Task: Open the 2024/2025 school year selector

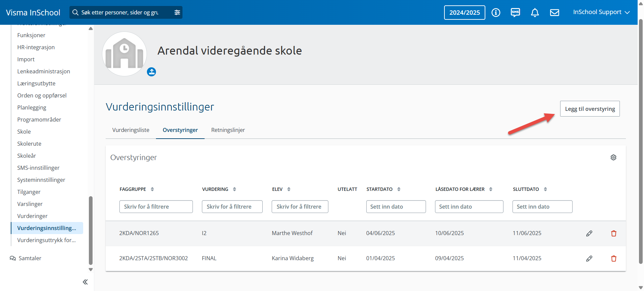Action: (x=465, y=12)
